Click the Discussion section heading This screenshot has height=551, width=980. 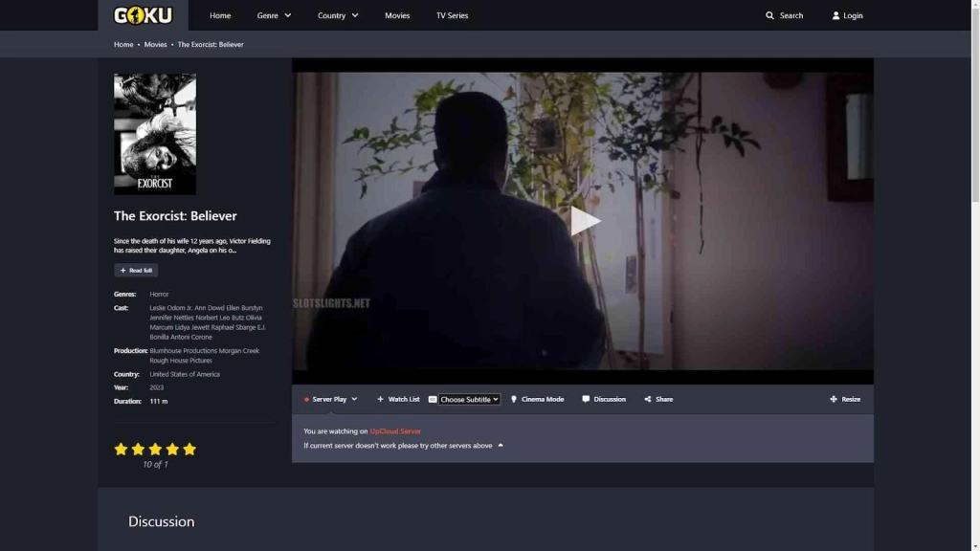(161, 521)
